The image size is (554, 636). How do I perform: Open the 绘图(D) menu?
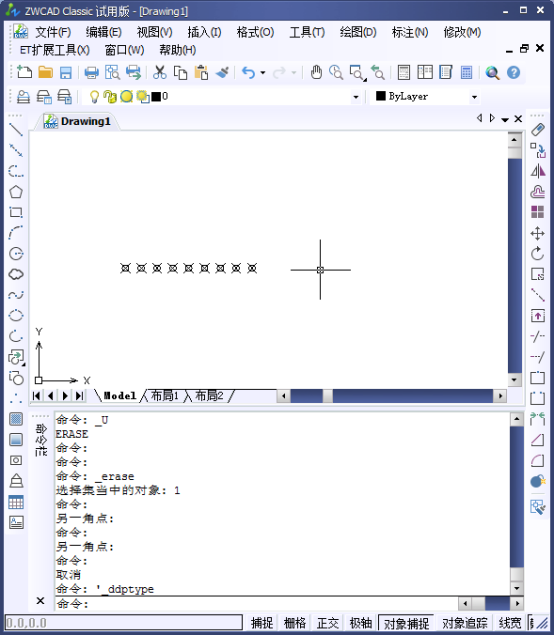pyautogui.click(x=358, y=32)
